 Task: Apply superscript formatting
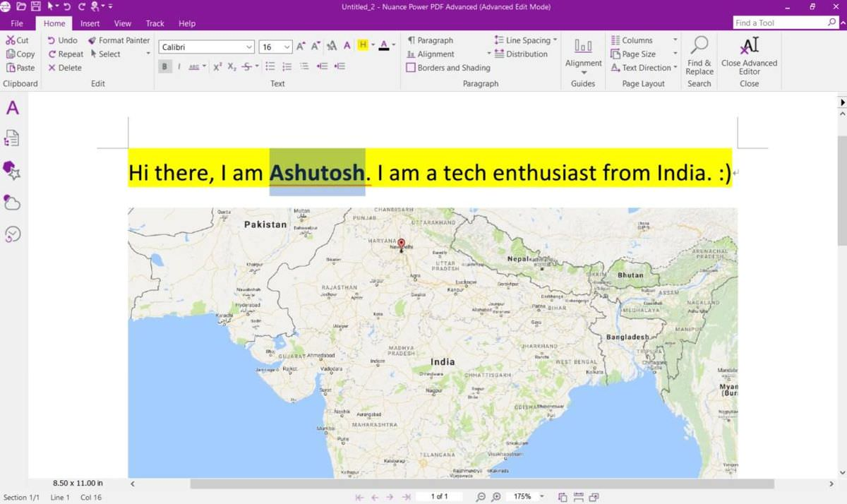pyautogui.click(x=217, y=66)
